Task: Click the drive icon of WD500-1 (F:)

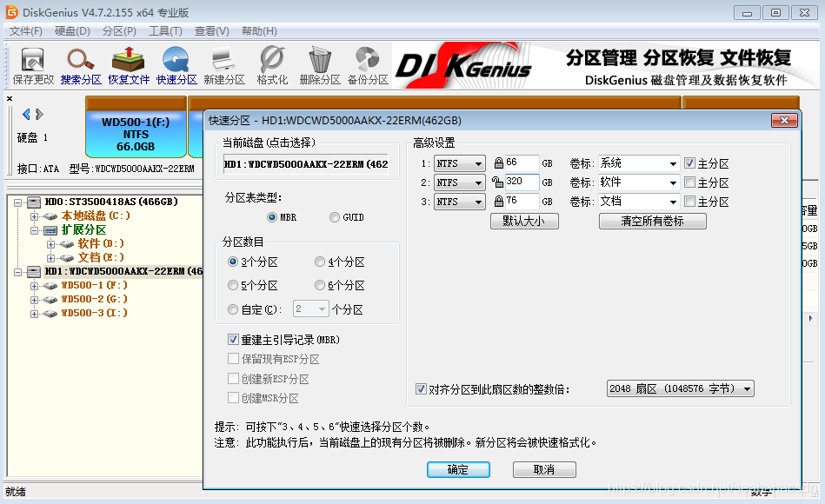Action: 50,286
